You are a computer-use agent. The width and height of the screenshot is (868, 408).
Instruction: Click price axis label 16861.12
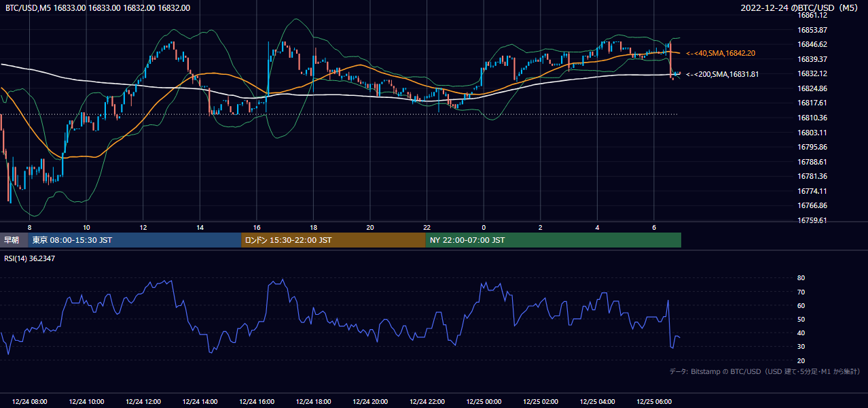[812, 15]
